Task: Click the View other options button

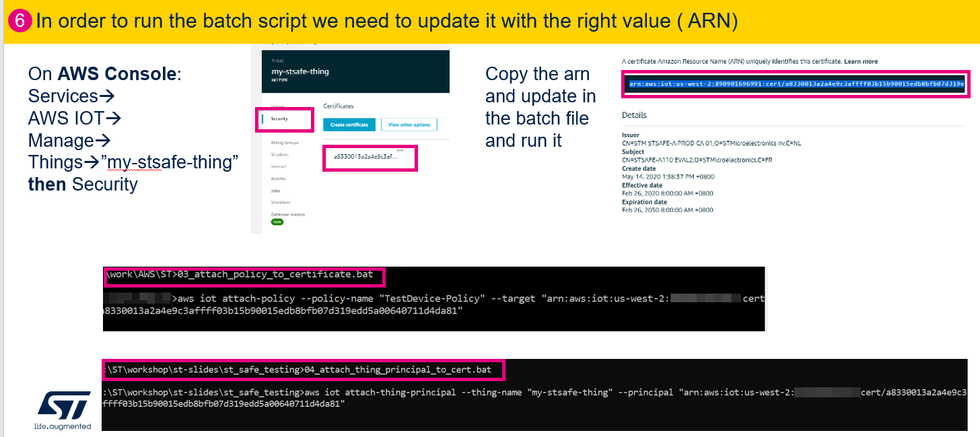Action: tap(409, 125)
